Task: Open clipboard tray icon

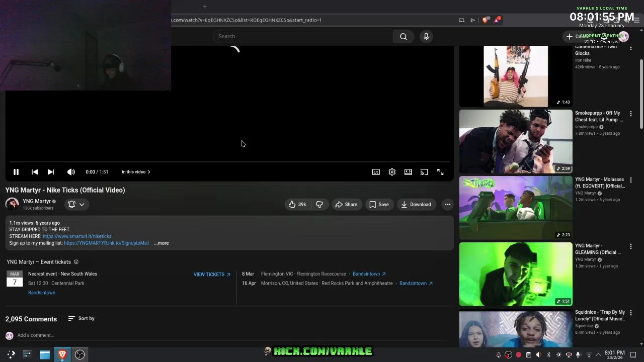Action: [x=528, y=355]
